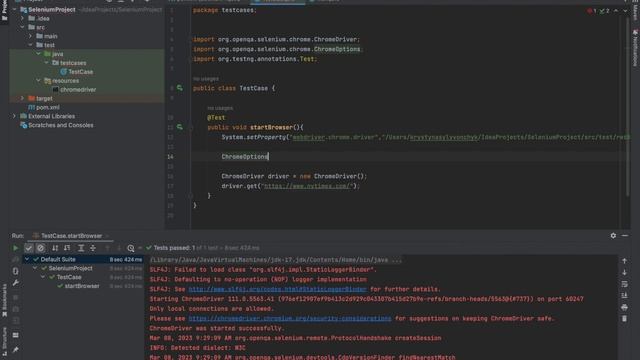
Task: Expand External Libraries
Action: tap(15, 116)
